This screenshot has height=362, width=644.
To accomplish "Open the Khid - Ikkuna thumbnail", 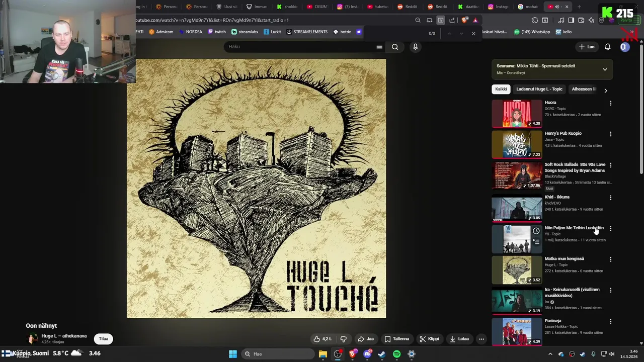I will click(x=517, y=208).
